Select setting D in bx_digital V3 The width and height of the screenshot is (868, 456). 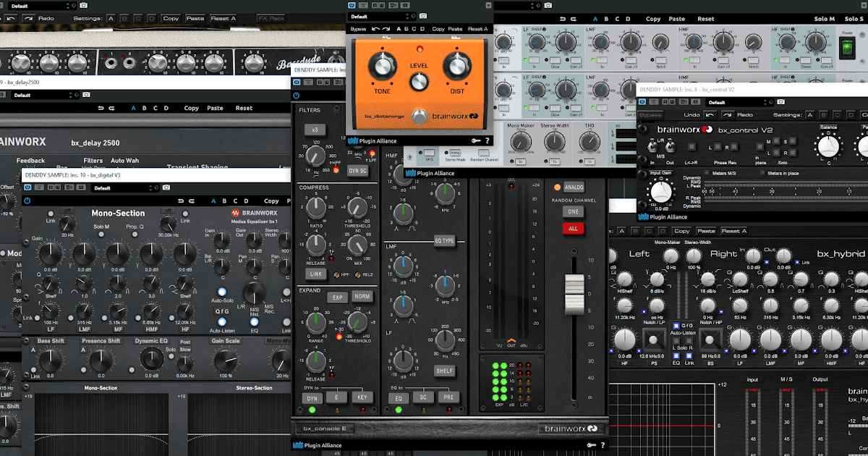(x=246, y=201)
